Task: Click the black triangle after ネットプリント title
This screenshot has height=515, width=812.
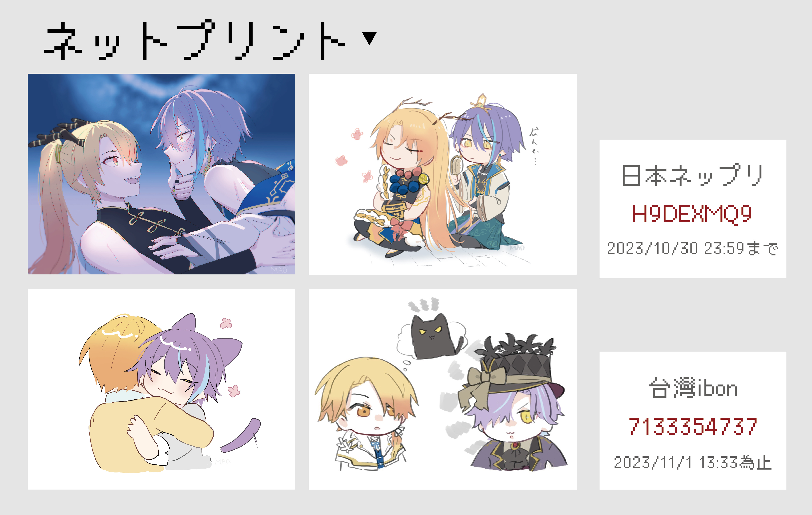Action: (x=370, y=38)
